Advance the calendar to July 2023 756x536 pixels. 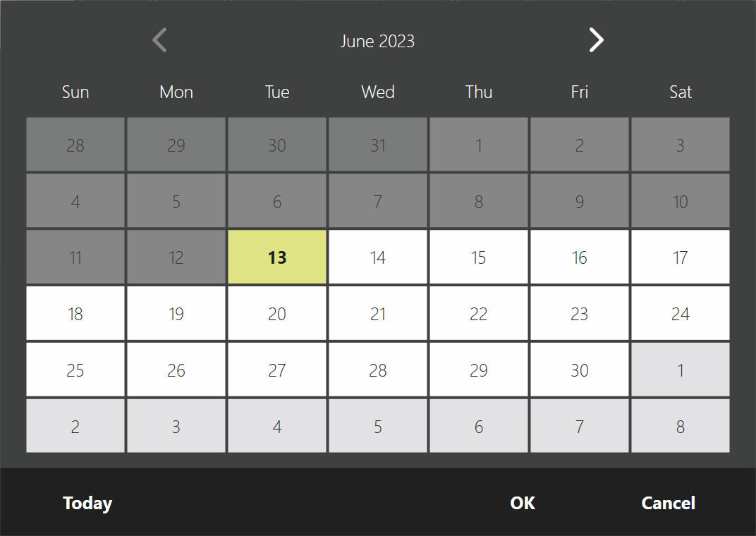pyautogui.click(x=596, y=40)
